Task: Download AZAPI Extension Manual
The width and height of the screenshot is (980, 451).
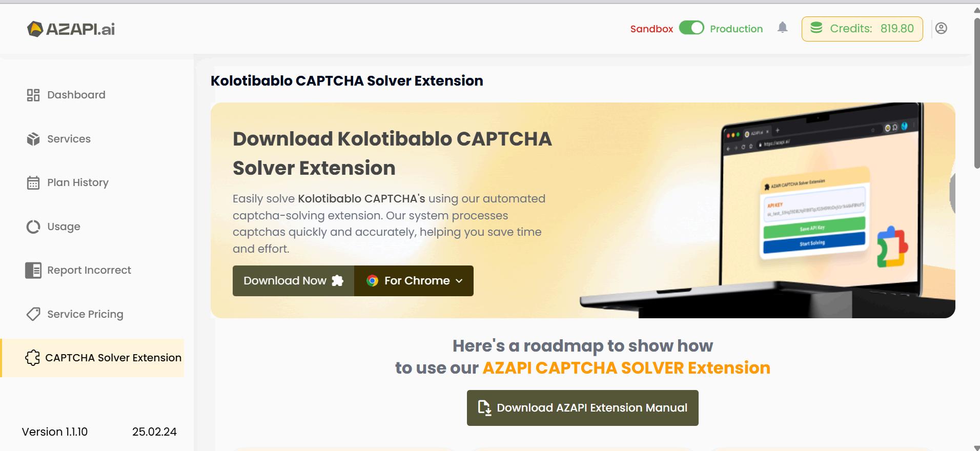Action: [582, 408]
